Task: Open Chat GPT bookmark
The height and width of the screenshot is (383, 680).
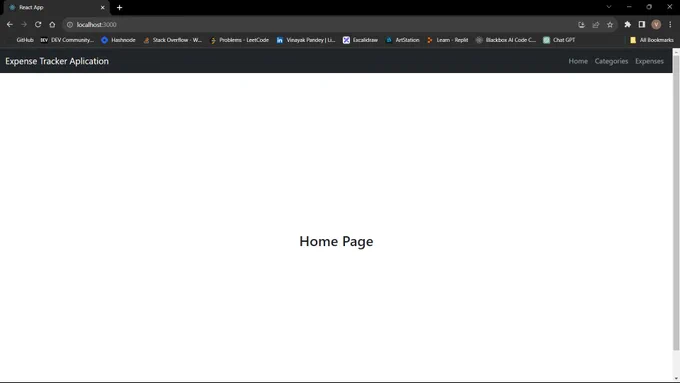Action: tap(559, 40)
